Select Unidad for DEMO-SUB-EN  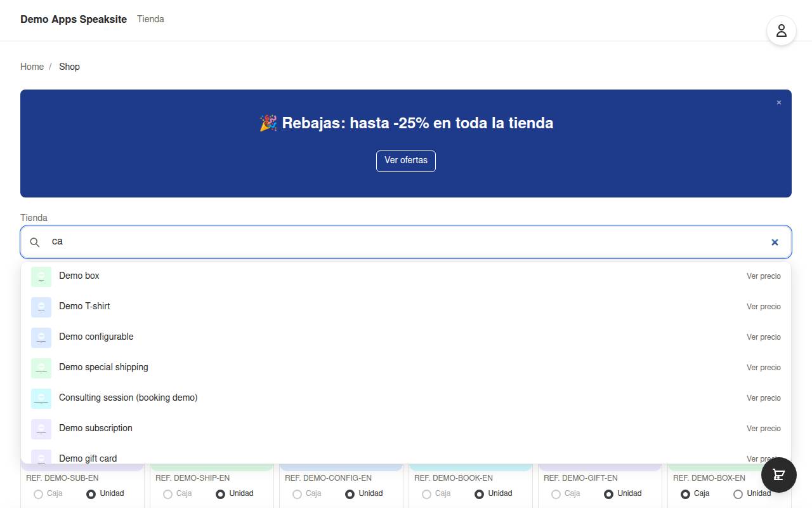(x=91, y=494)
